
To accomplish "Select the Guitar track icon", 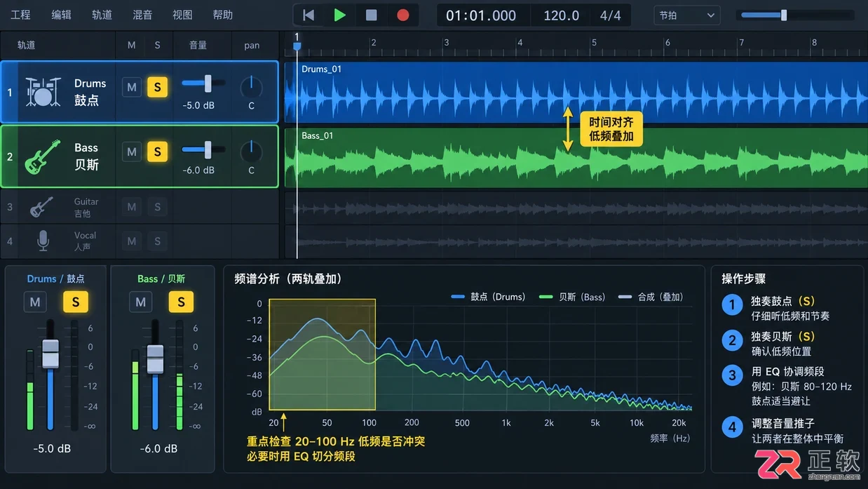I will click(42, 207).
